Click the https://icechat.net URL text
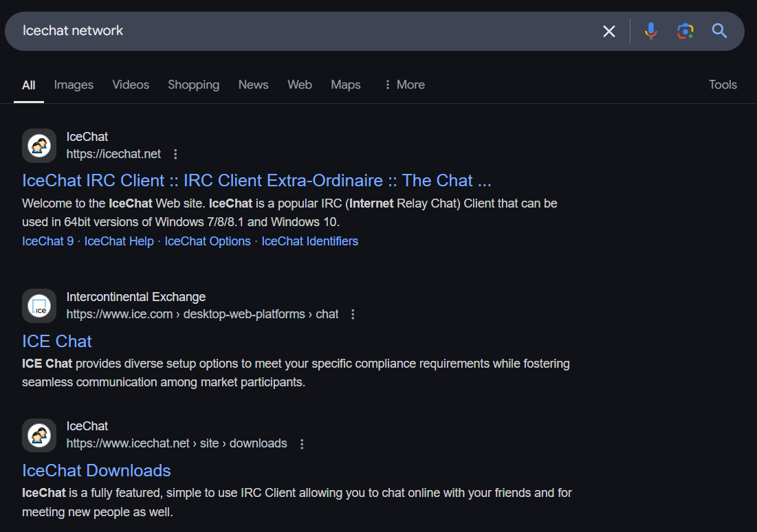757x532 pixels. tap(113, 154)
